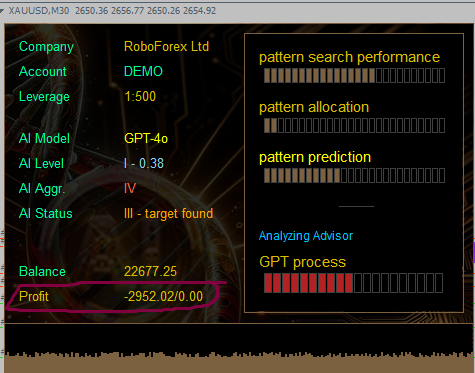Click the XAUUSD,M30 chart title text
This screenshot has height=373, width=475.
coord(39,11)
